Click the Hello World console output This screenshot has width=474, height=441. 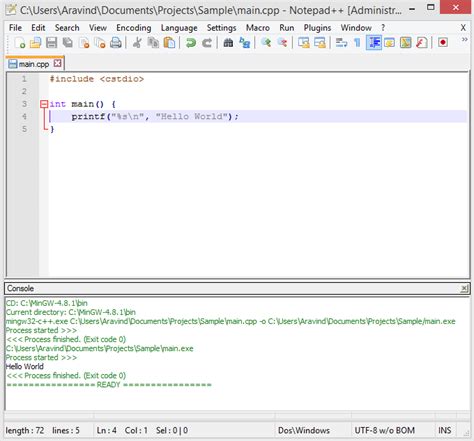(25, 367)
